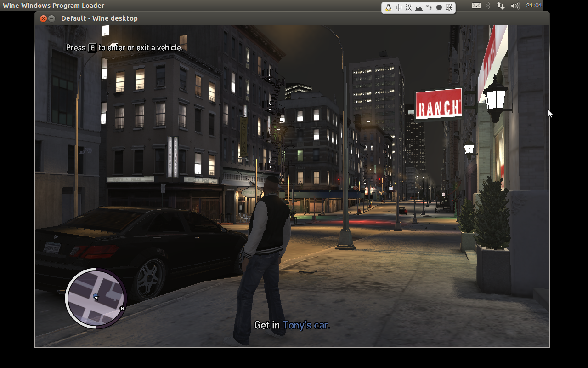
Task: Click the 21:01 clock
Action: [x=534, y=6]
